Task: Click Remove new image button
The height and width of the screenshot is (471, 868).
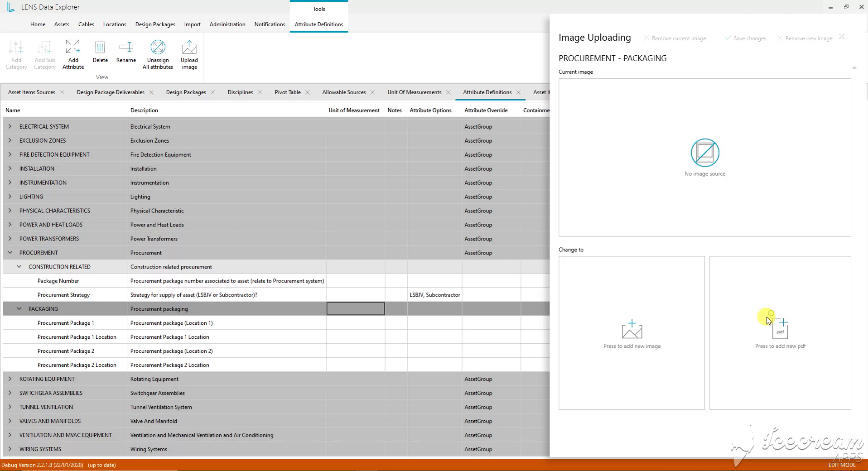Action: pos(805,38)
